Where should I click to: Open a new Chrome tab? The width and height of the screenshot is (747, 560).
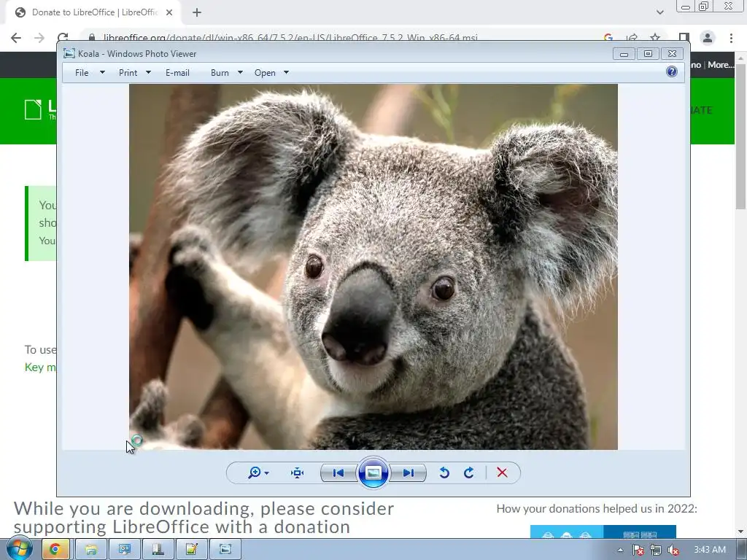[x=197, y=13]
